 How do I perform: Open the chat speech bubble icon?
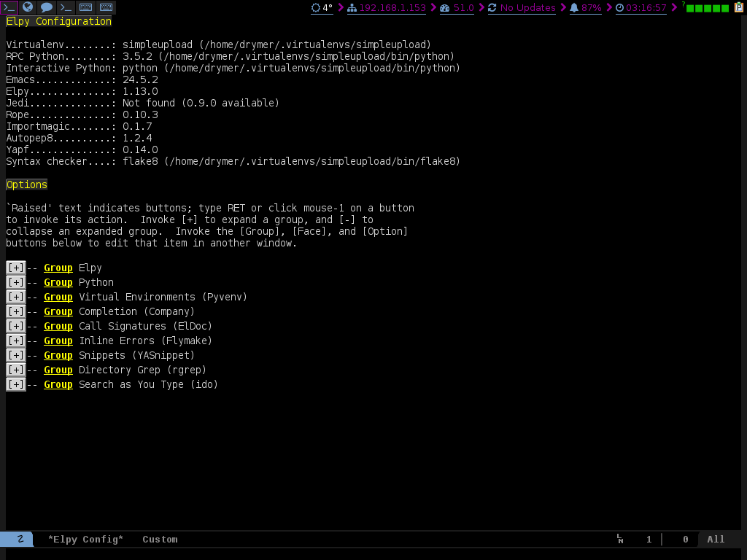pyautogui.click(x=47, y=7)
